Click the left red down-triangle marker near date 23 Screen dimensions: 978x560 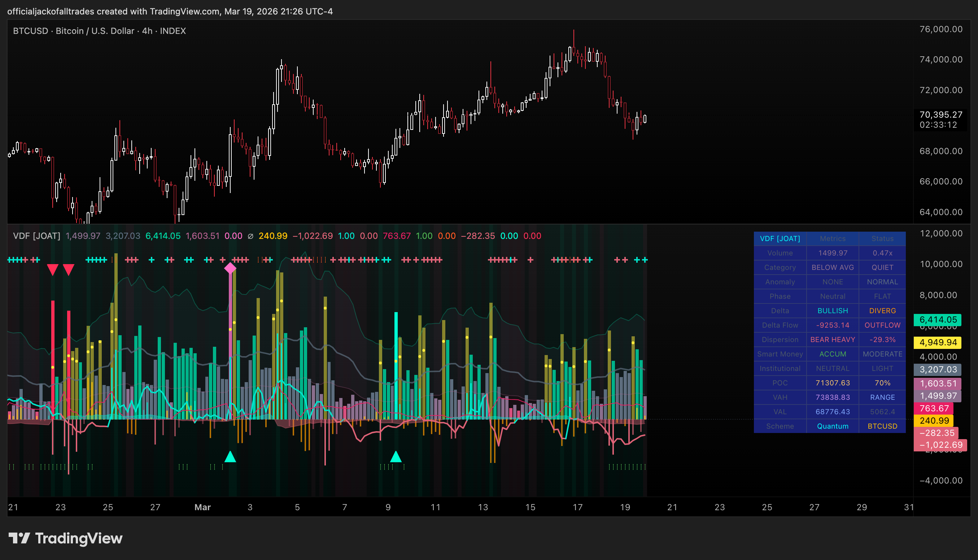[53, 270]
